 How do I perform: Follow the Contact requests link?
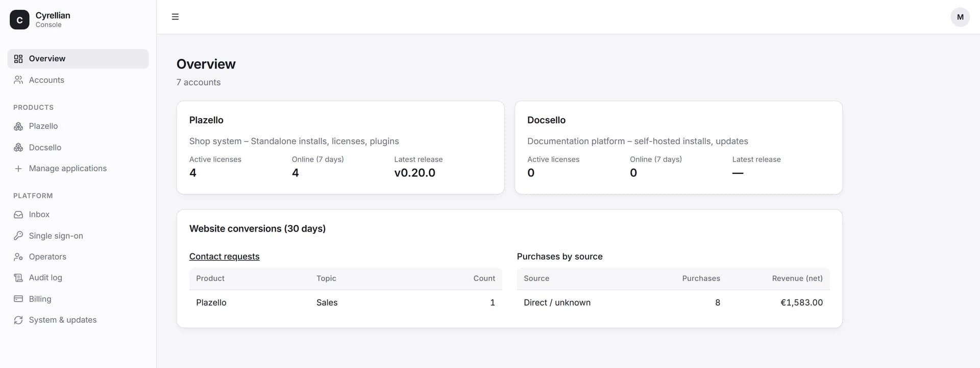(224, 257)
